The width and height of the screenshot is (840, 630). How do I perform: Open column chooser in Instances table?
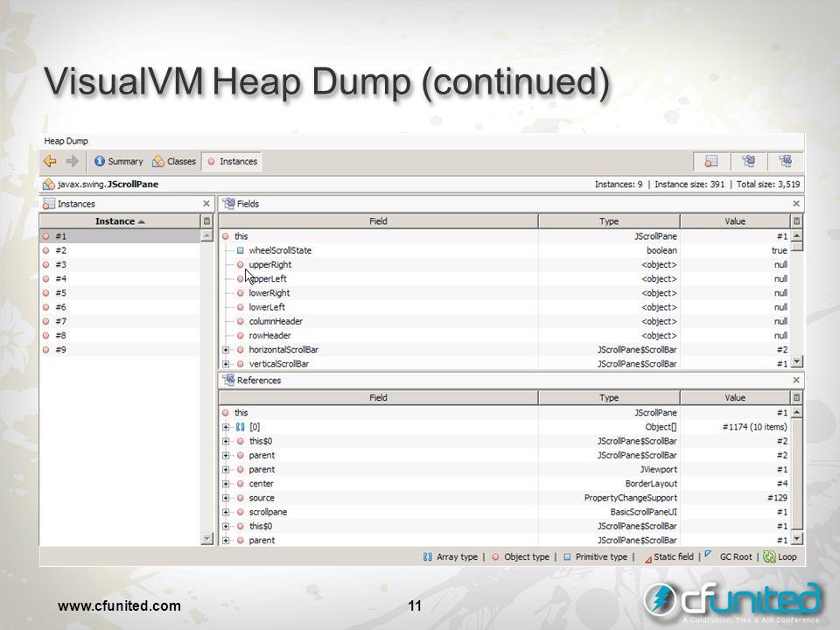coord(206,221)
